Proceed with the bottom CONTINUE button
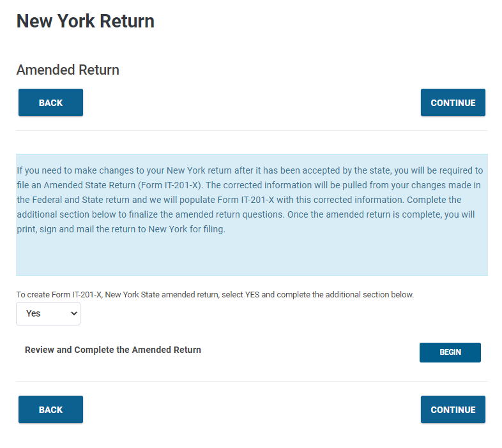The height and width of the screenshot is (448, 502). tap(453, 409)
